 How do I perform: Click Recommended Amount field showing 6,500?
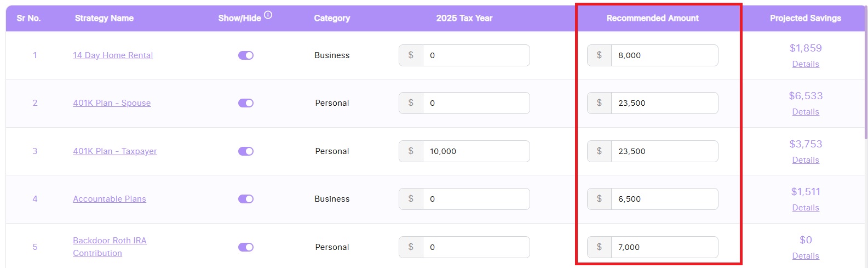pyautogui.click(x=664, y=199)
